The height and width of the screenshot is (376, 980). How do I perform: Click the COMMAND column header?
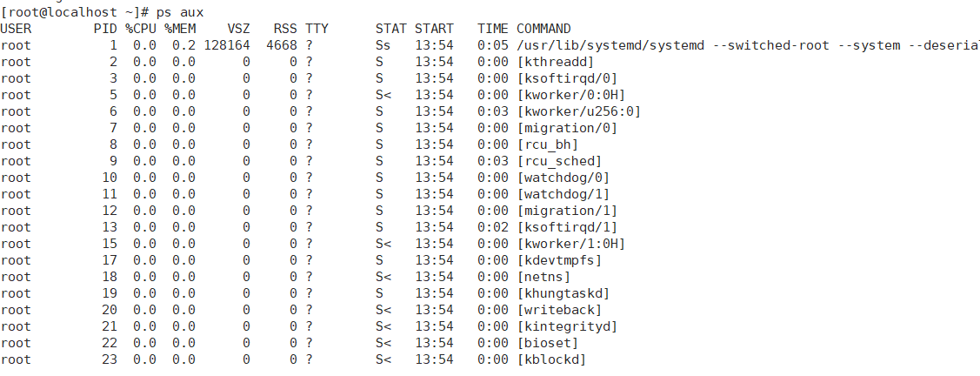pyautogui.click(x=543, y=29)
